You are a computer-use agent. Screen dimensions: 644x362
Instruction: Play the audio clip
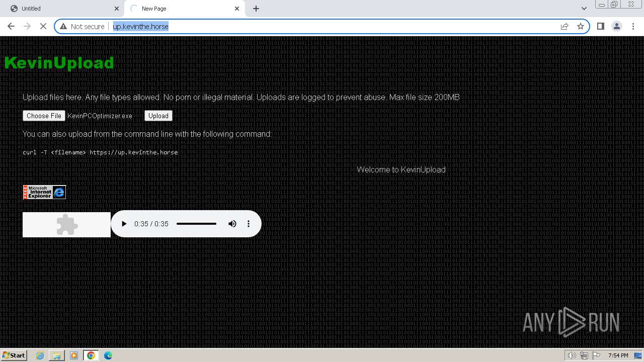coord(124,224)
